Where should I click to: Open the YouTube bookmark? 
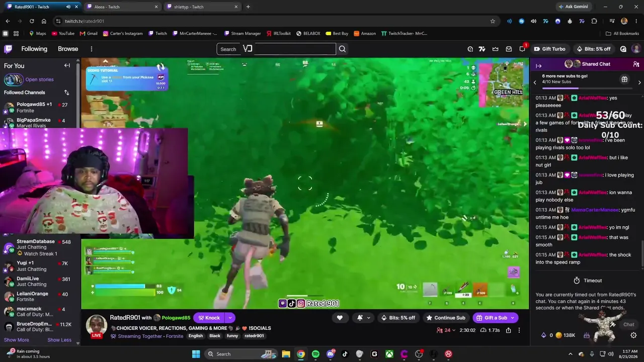pyautogui.click(x=63, y=34)
